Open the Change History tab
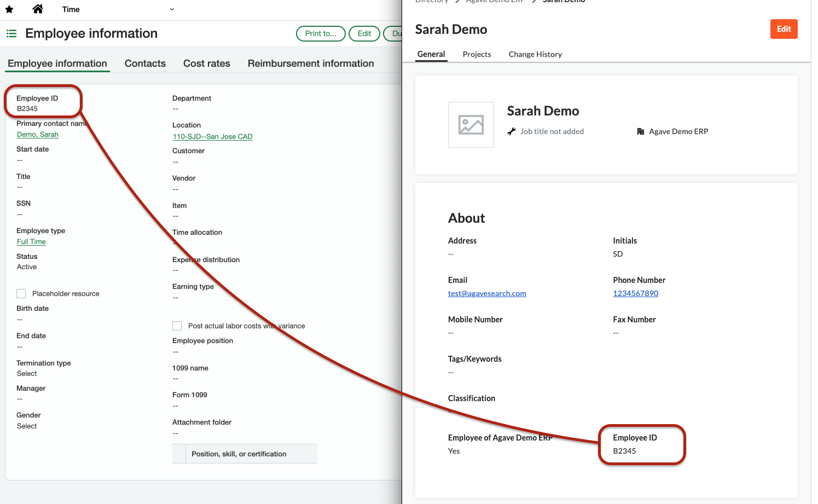 (535, 54)
